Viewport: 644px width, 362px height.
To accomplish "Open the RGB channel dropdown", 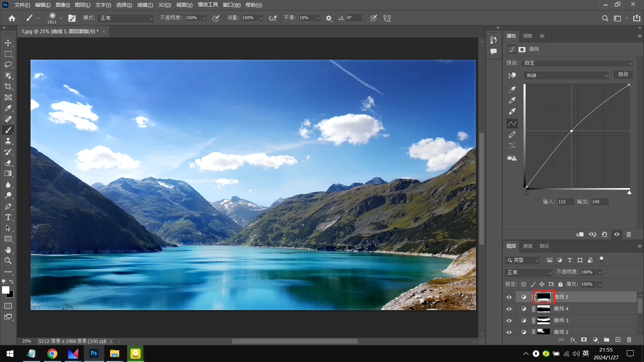I will coord(566,75).
